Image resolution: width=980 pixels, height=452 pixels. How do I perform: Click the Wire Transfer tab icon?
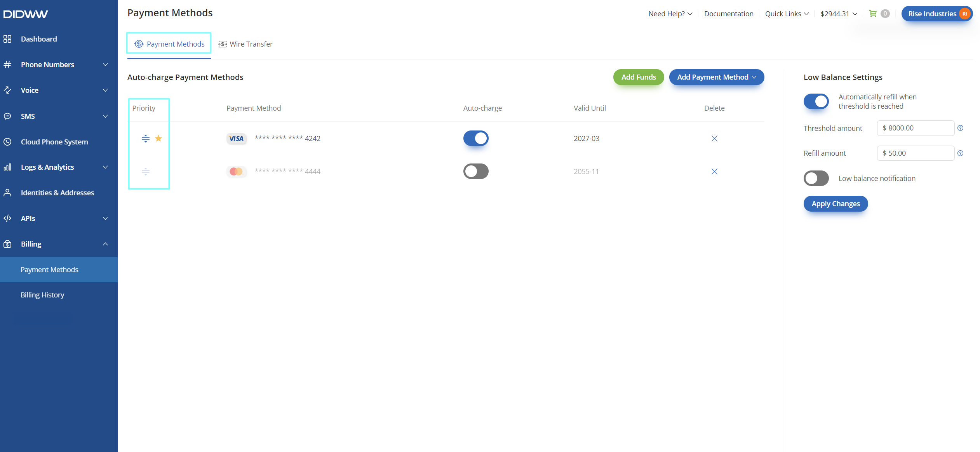pos(223,44)
